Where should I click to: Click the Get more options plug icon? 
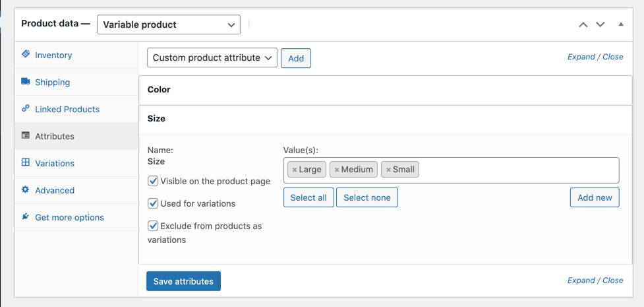[26, 217]
